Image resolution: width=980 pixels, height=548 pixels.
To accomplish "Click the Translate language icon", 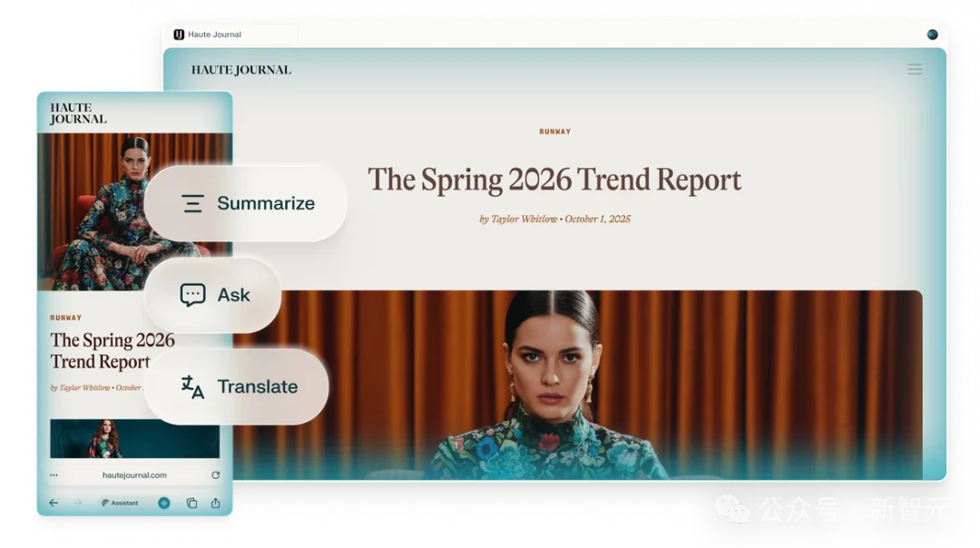I will [192, 387].
